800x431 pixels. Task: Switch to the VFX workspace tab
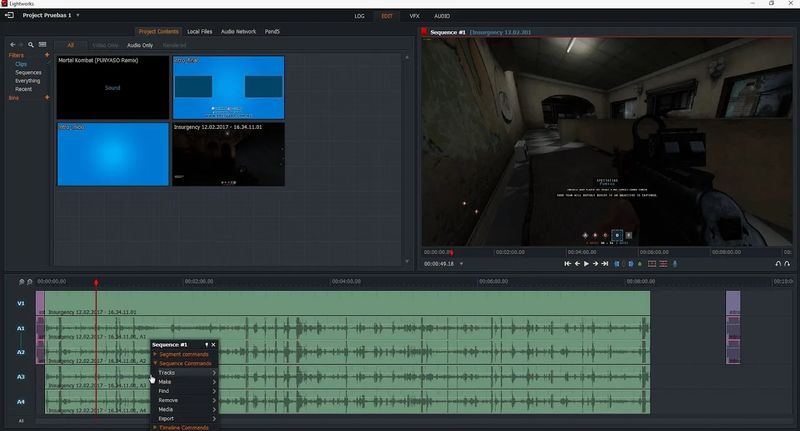(414, 16)
